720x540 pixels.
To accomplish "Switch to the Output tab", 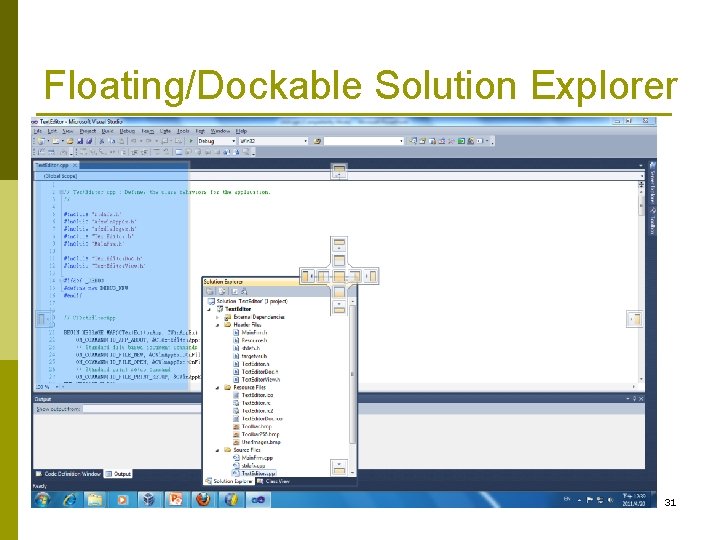I will 118,473.
